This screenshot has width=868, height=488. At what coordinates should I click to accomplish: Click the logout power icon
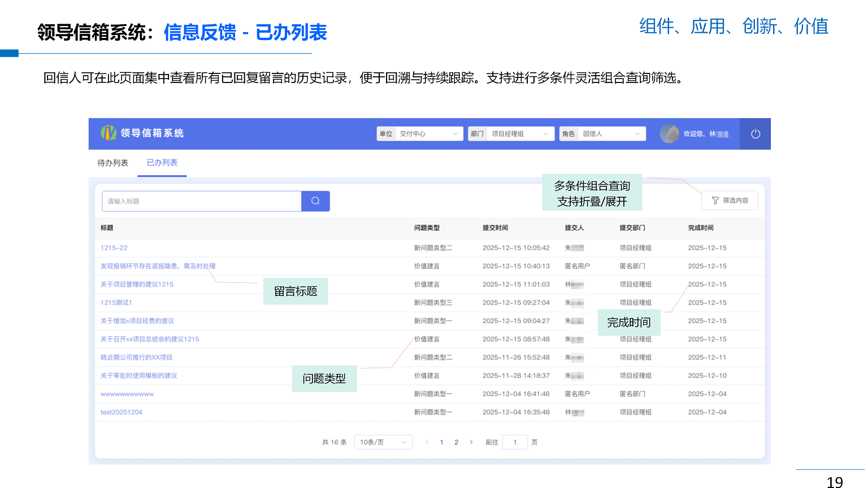(x=755, y=134)
